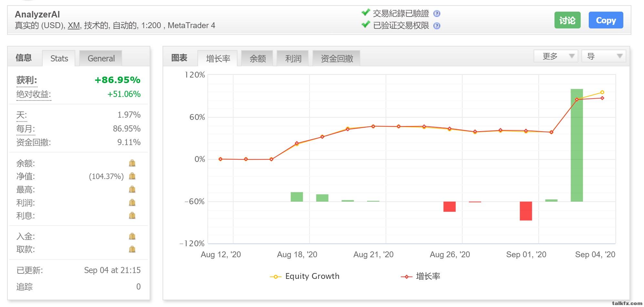The image size is (644, 307).
Task: Click the MetaTrader 4 text
Action: [191, 26]
